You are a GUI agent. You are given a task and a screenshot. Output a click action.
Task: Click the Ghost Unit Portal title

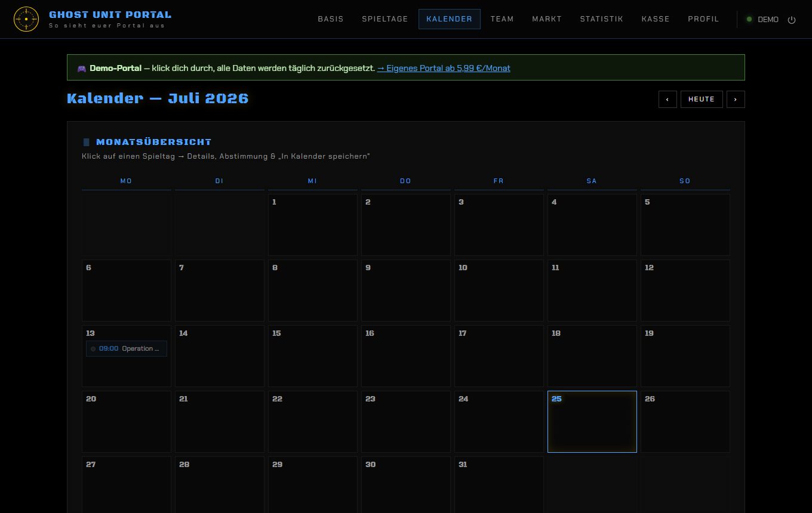click(x=110, y=14)
